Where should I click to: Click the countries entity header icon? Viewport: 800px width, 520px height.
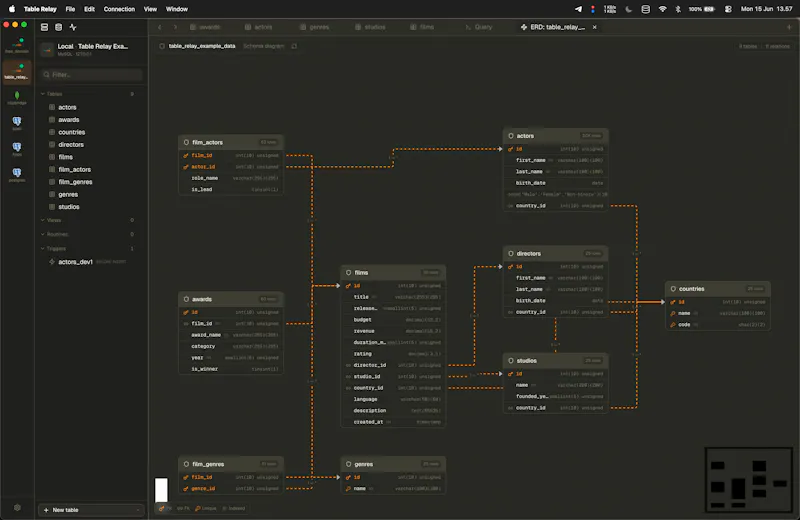[x=673, y=289]
